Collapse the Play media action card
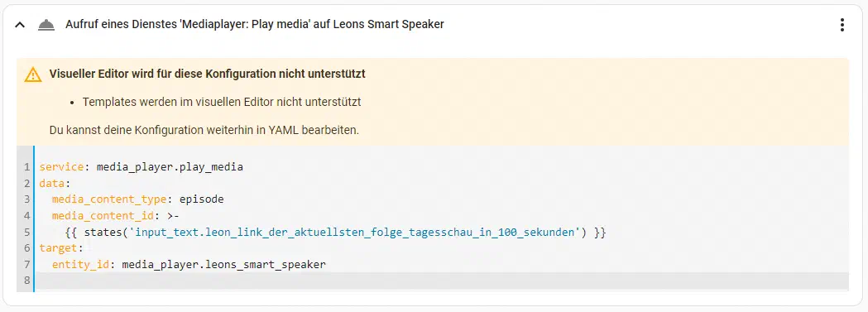Image resolution: width=868 pixels, height=312 pixels. click(x=20, y=25)
